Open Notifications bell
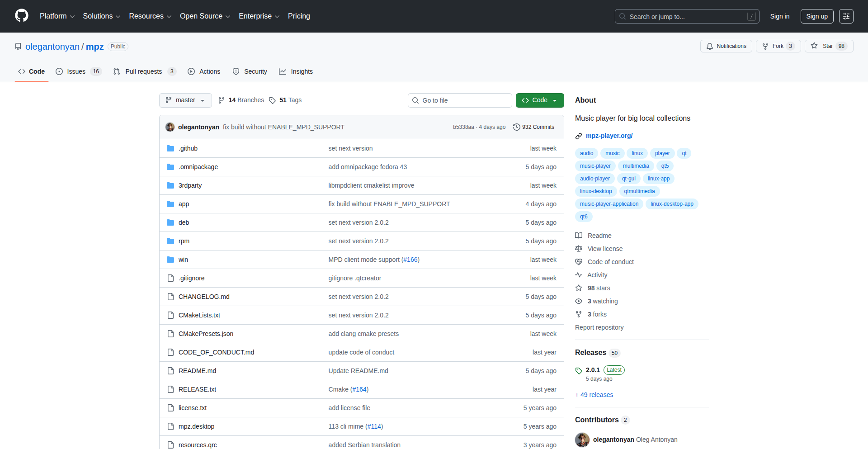This screenshot has width=868, height=449. 726,46
